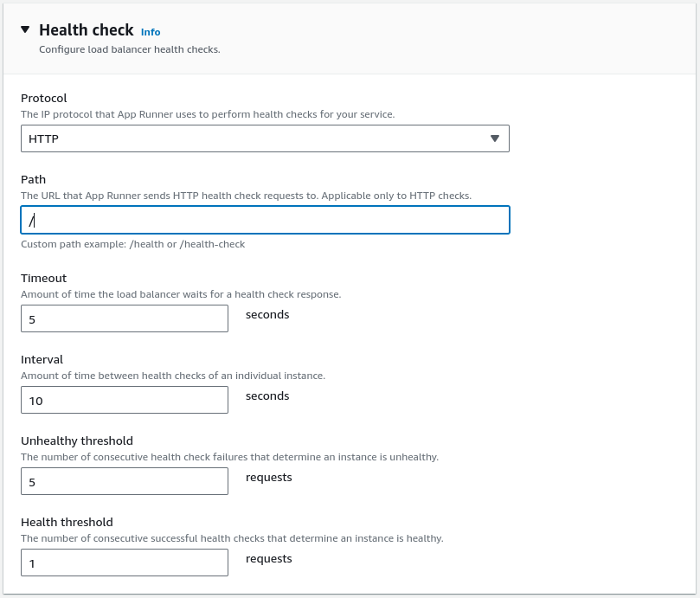Click the requests unit beside Unhealthy threshold

269,478
